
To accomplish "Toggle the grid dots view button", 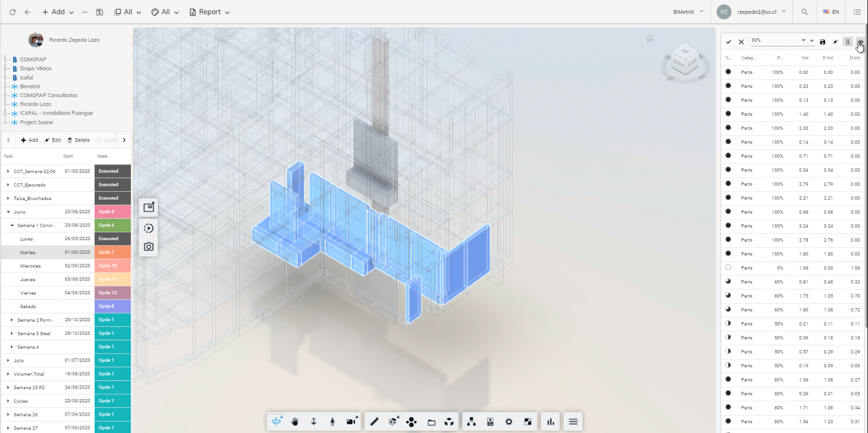I will 848,42.
